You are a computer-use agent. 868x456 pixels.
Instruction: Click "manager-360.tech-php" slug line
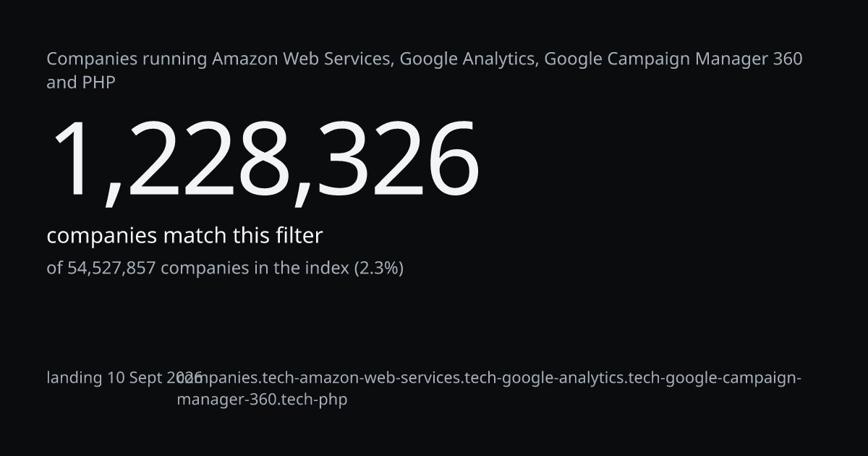pyautogui.click(x=262, y=400)
